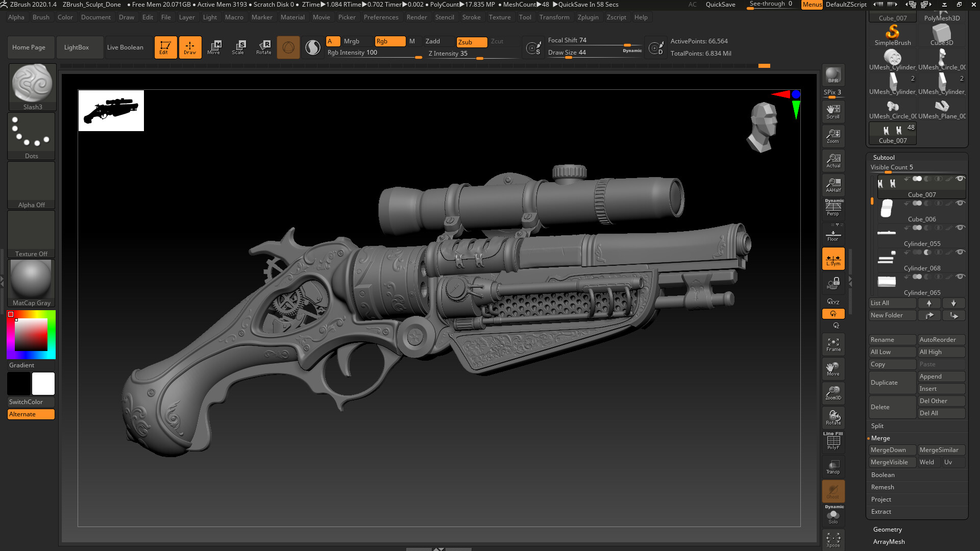Expand the ArrayMesh section
The width and height of the screenshot is (980, 551).
click(x=888, y=542)
